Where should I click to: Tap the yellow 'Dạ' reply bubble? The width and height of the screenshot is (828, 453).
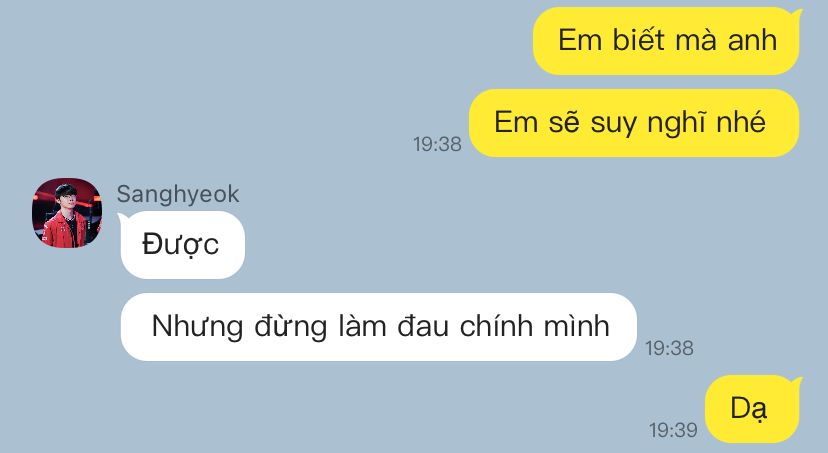click(x=752, y=409)
